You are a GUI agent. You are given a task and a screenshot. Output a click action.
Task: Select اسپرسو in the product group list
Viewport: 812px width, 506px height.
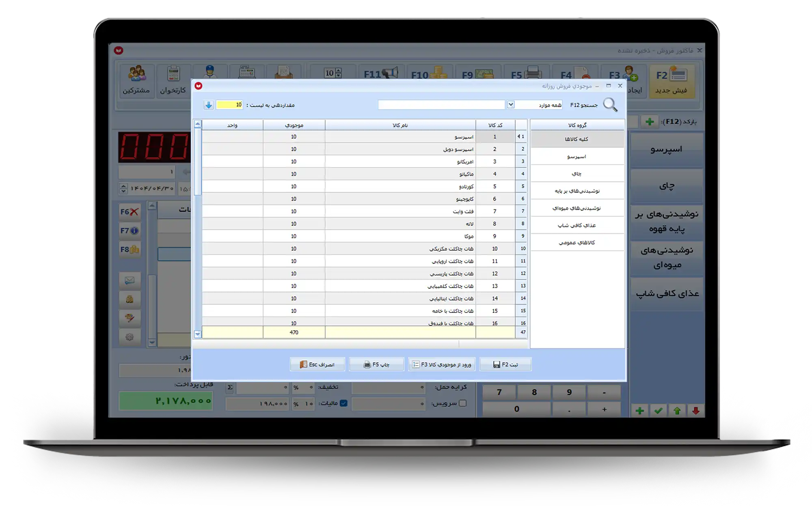click(x=577, y=156)
